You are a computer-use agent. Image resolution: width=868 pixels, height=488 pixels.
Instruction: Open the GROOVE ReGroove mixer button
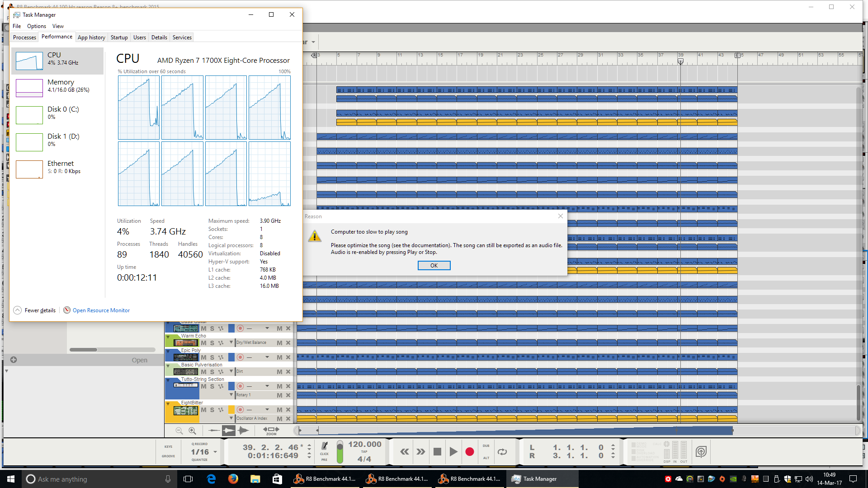point(168,456)
